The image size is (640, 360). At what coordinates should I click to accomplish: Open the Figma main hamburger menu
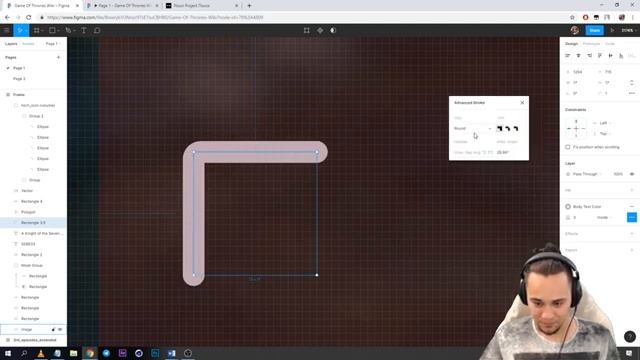click(7, 30)
